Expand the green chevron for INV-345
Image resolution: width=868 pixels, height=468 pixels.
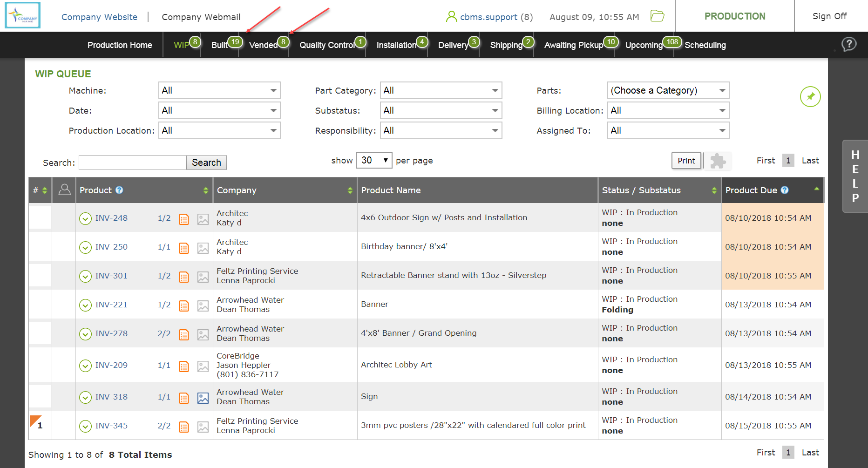(85, 426)
